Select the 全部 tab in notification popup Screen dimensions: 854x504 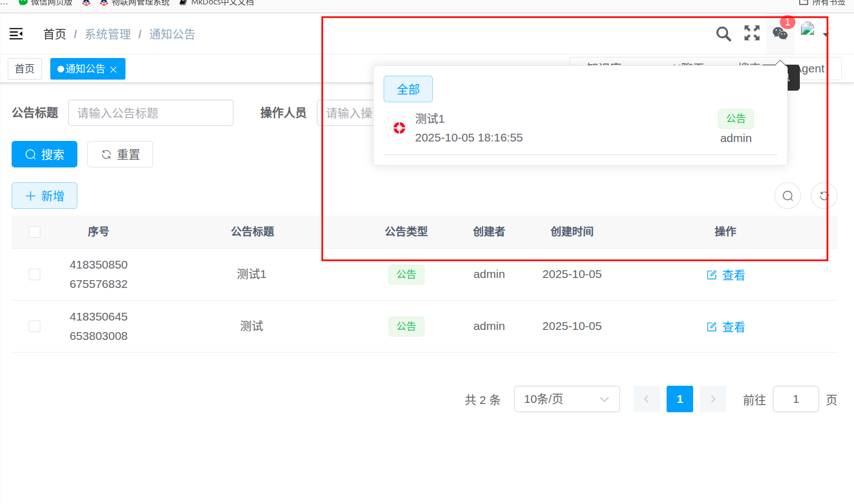(408, 90)
